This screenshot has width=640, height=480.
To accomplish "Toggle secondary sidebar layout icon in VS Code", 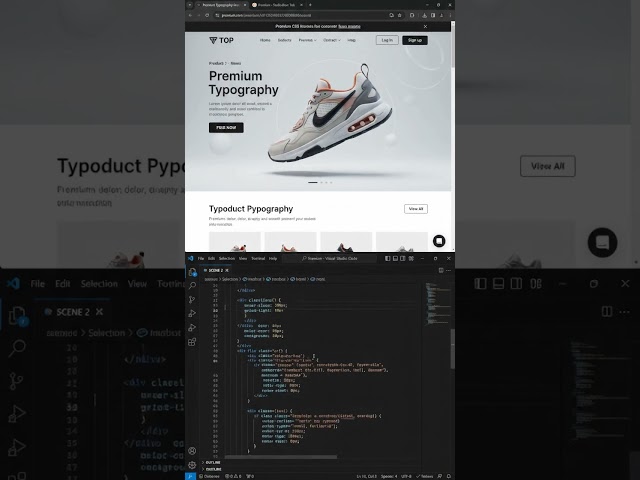I will pyautogui.click(x=403, y=258).
